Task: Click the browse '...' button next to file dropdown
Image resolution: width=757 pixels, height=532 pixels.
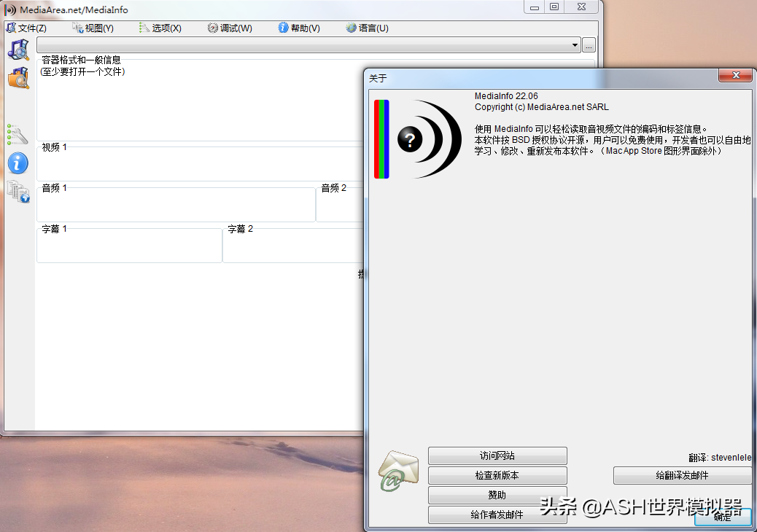Action: click(x=589, y=45)
